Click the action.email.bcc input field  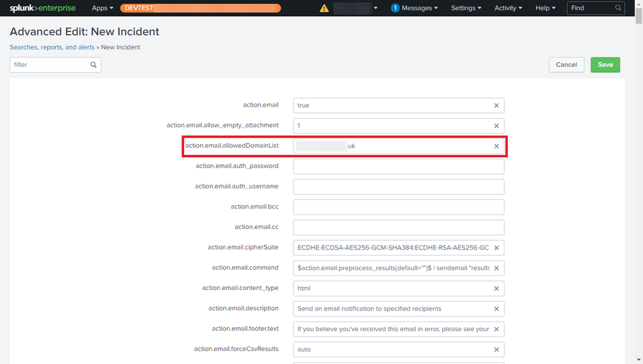398,207
